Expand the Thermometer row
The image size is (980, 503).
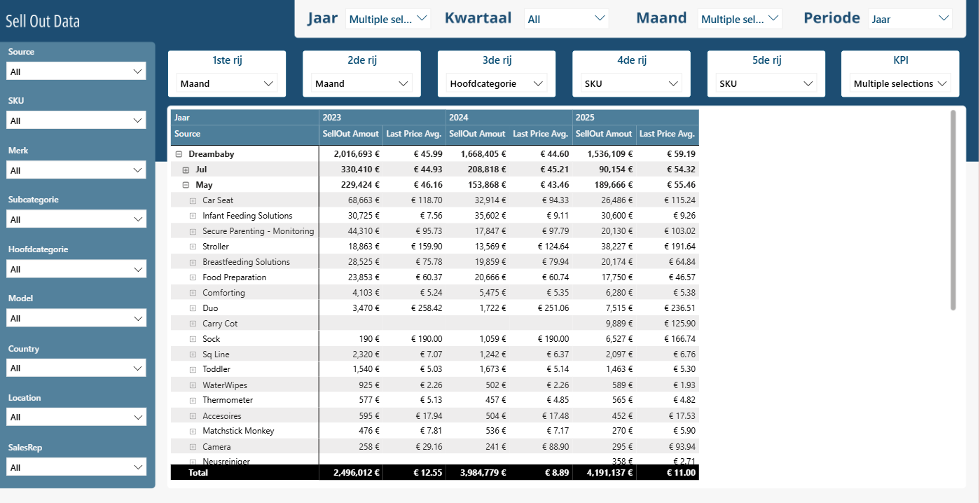point(193,400)
